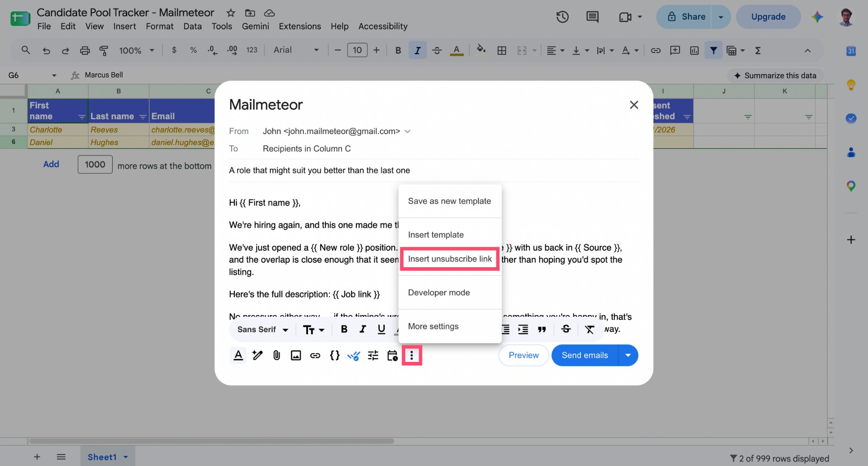Viewport: 868px width, 466px height.
Task: Open the fill color bucket swatch
Action: tap(481, 50)
